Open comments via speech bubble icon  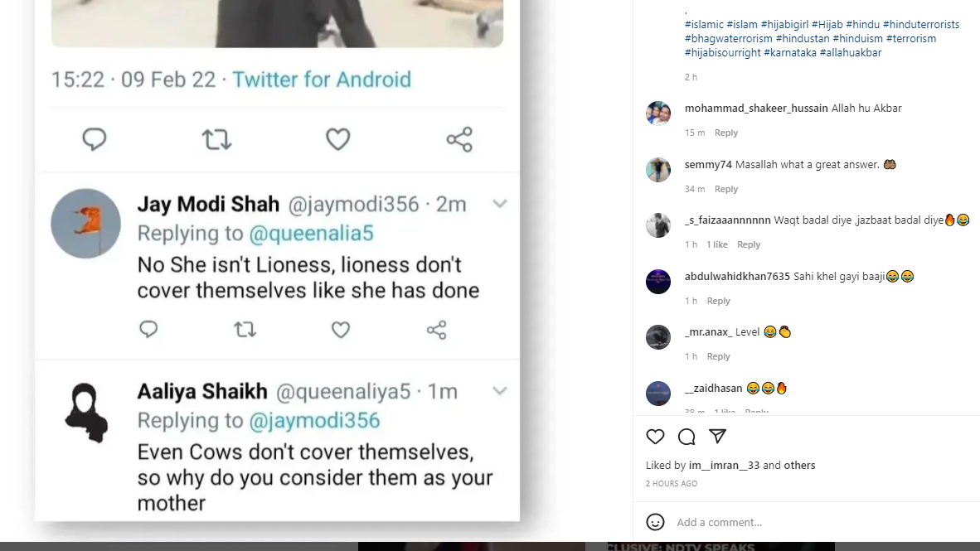(x=686, y=437)
